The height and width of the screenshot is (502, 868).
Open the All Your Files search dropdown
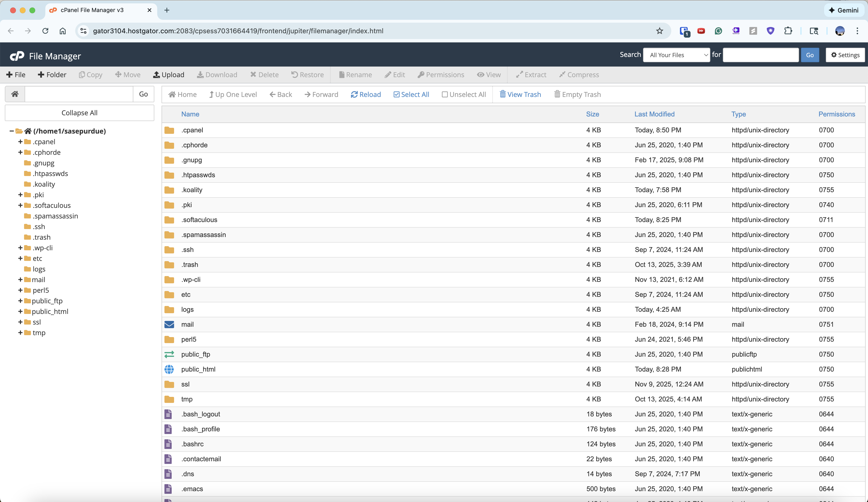(676, 55)
